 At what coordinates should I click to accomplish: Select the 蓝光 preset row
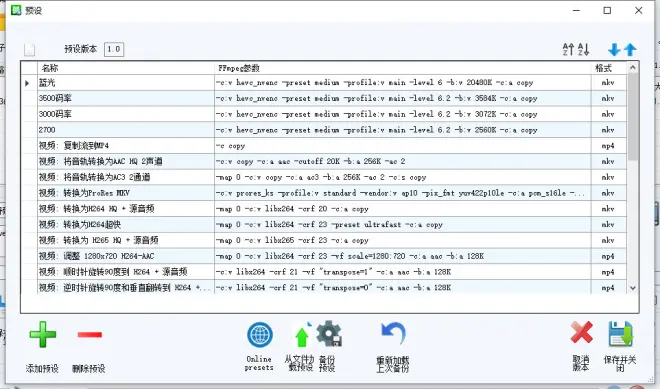tap(126, 83)
